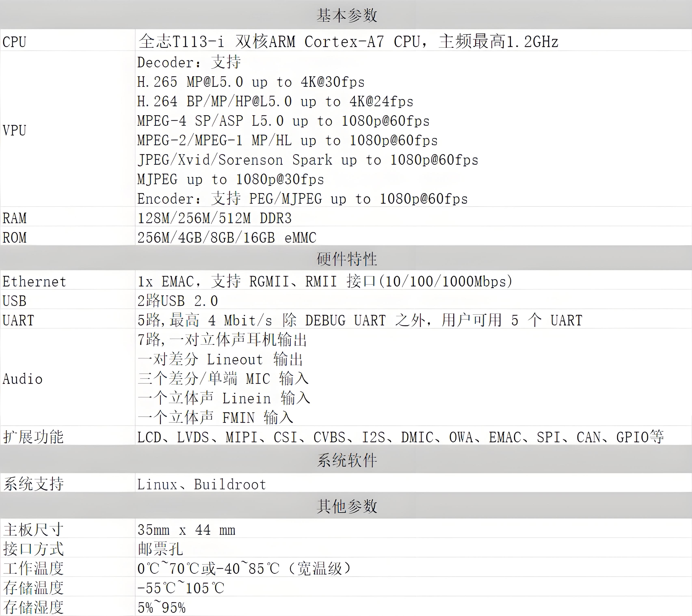Select the 接口方式 row label
The height and width of the screenshot is (616, 692).
(x=33, y=549)
